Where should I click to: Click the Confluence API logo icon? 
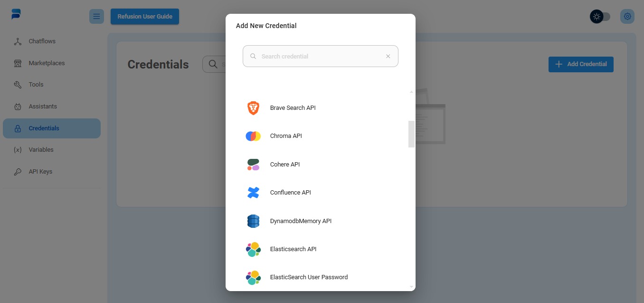(x=253, y=193)
